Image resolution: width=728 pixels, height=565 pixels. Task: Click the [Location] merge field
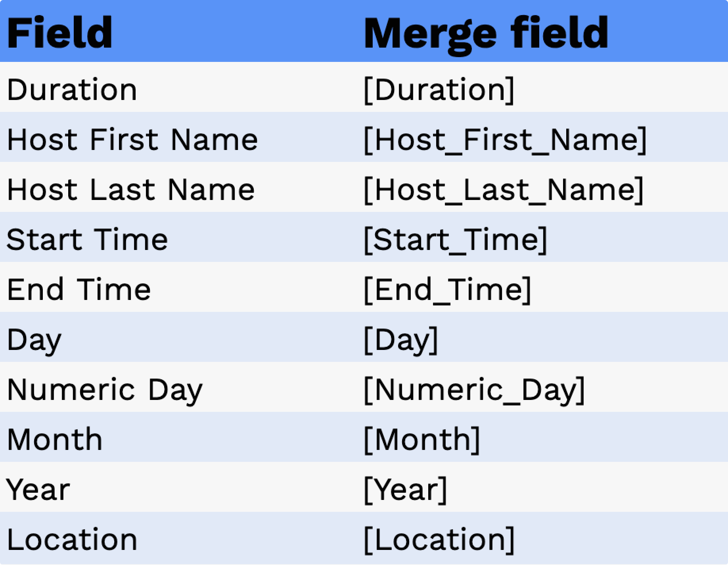point(439,540)
